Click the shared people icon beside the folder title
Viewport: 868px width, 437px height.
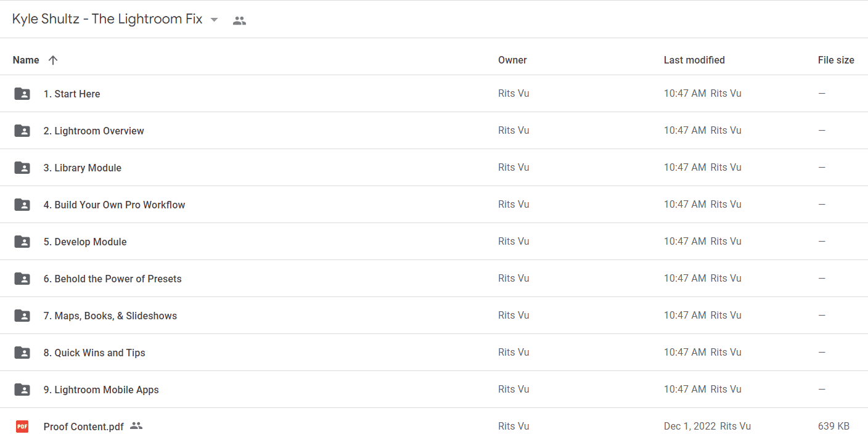click(239, 20)
